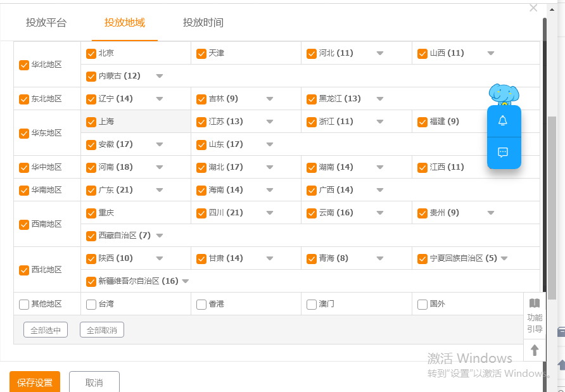This screenshot has width=565, height=392.
Task: Select the 投放地域 tab
Action: [x=125, y=22]
